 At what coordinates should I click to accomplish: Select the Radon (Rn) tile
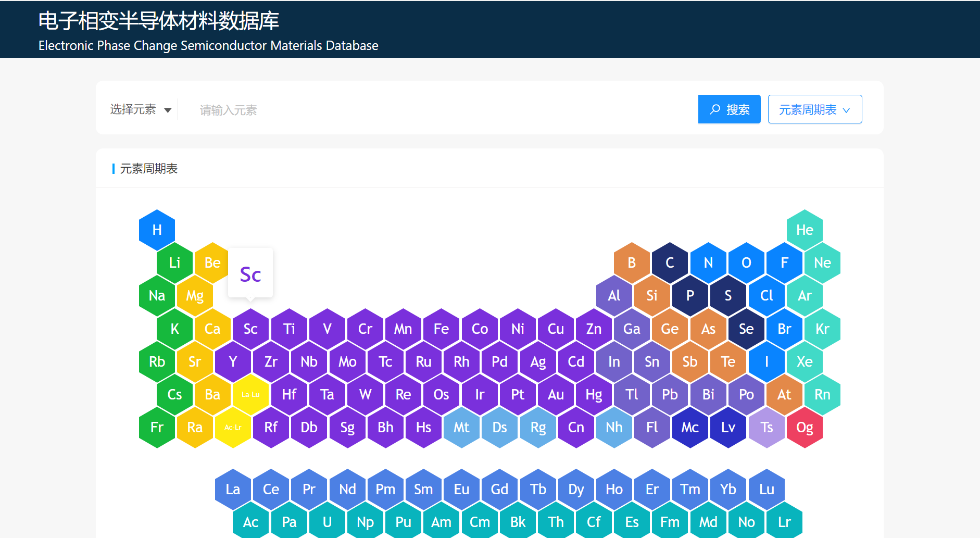pyautogui.click(x=822, y=394)
